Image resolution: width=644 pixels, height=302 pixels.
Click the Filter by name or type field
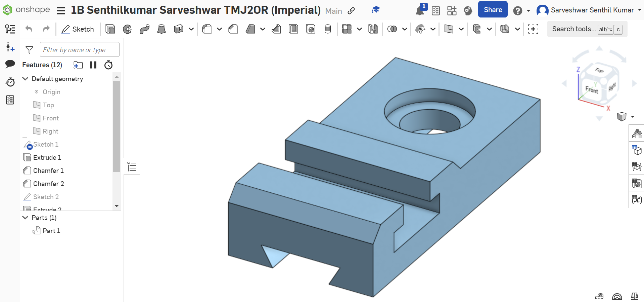coord(80,50)
